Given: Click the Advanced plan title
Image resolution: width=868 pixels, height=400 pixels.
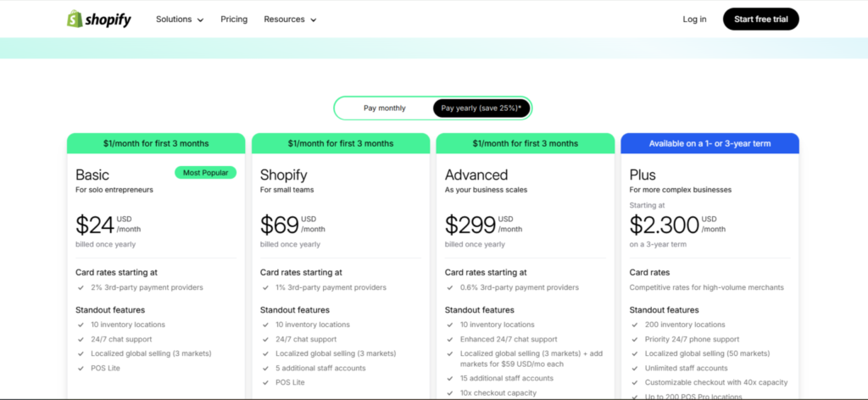Looking at the screenshot, I should tap(476, 175).
